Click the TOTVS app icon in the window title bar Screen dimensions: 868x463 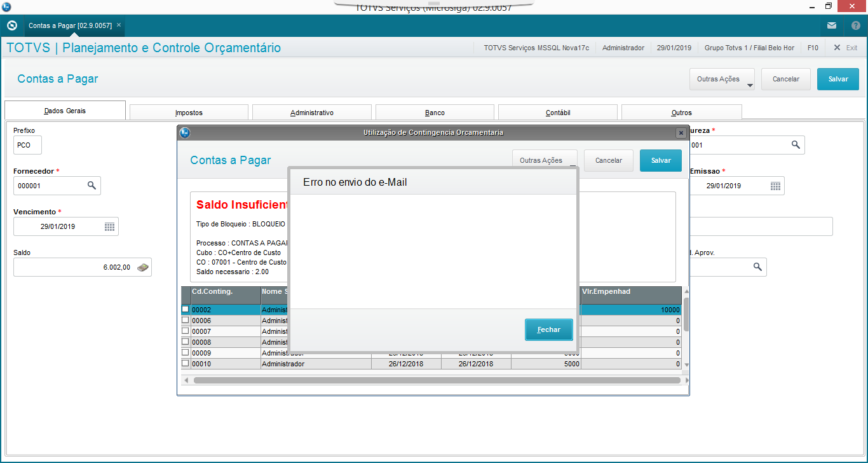click(x=6, y=6)
